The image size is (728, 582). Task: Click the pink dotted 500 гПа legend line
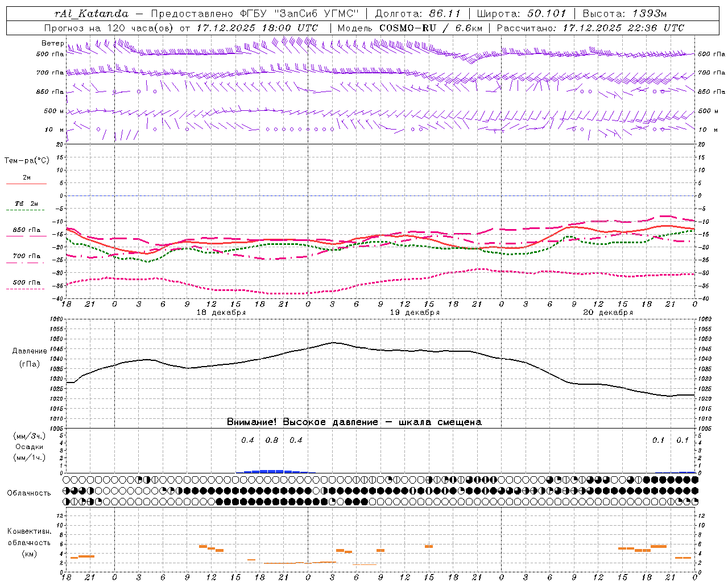tap(26, 289)
